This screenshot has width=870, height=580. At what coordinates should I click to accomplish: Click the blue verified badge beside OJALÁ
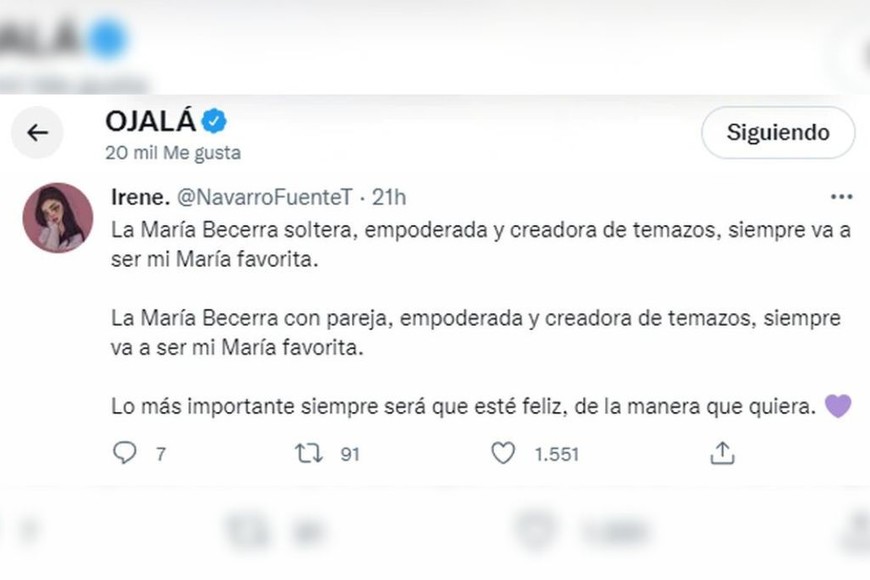(214, 122)
